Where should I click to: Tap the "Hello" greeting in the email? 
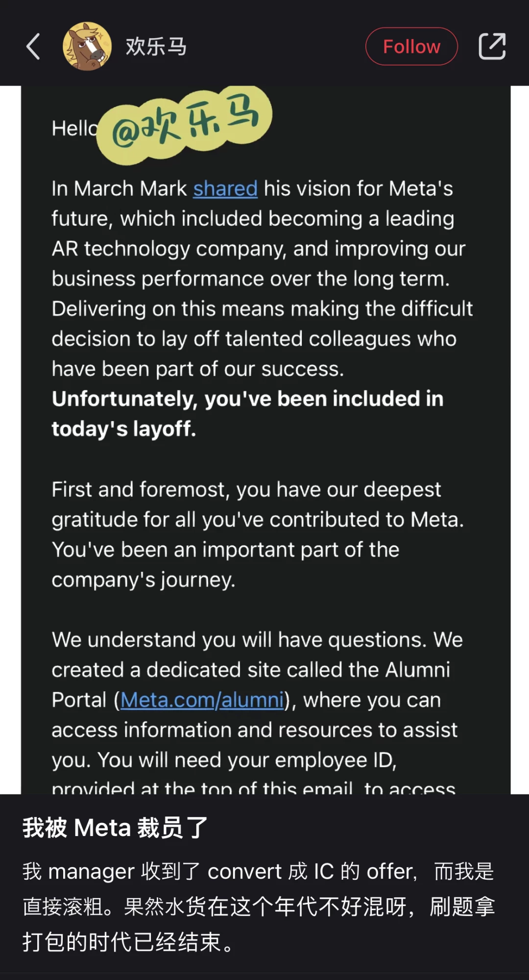[74, 129]
